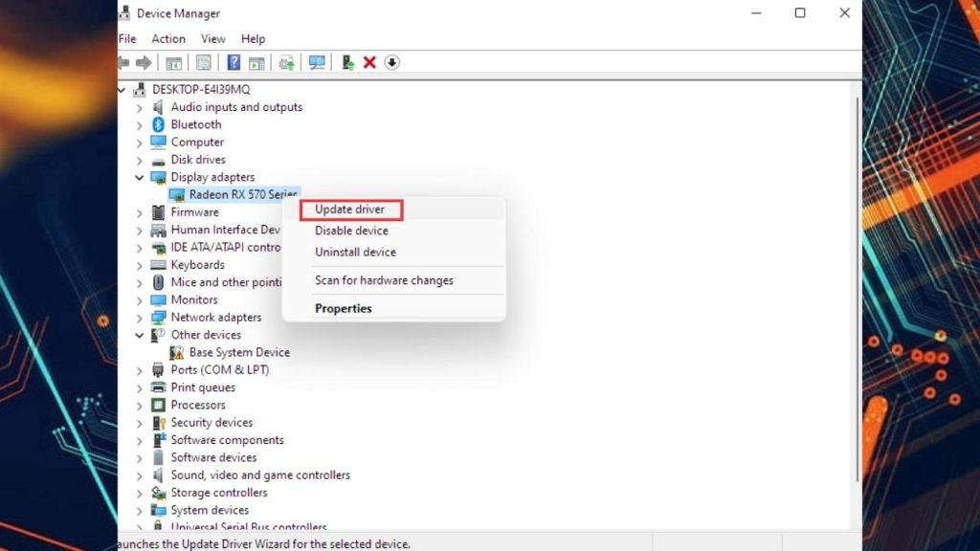Click the Monitors category icon
The width and height of the screenshot is (980, 551).
(159, 299)
